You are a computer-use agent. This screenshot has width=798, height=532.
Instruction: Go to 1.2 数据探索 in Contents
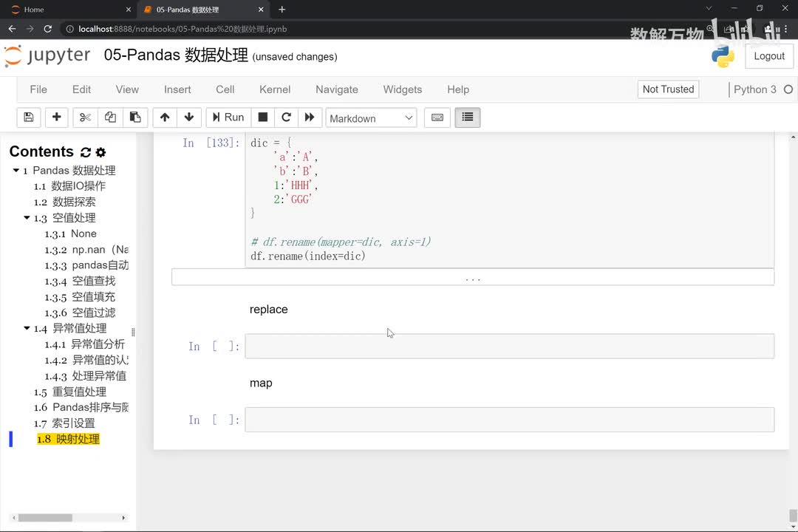click(x=64, y=202)
